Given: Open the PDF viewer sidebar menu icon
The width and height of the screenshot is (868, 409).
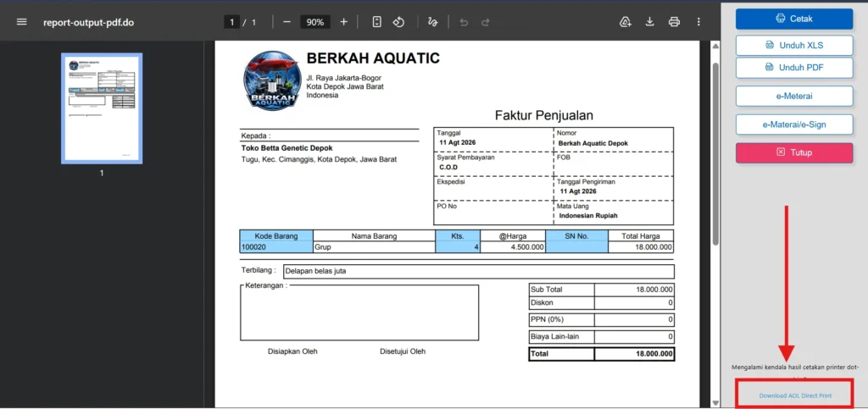Looking at the screenshot, I should (x=21, y=22).
